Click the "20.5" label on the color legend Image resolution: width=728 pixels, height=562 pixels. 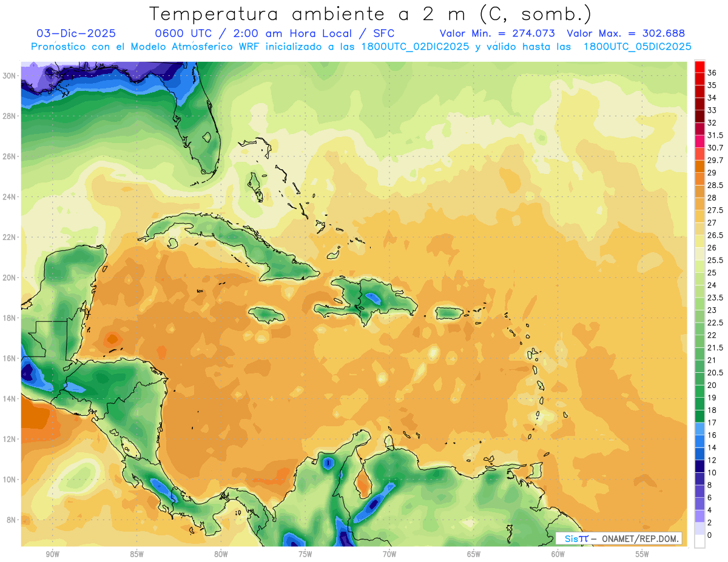pos(715,373)
